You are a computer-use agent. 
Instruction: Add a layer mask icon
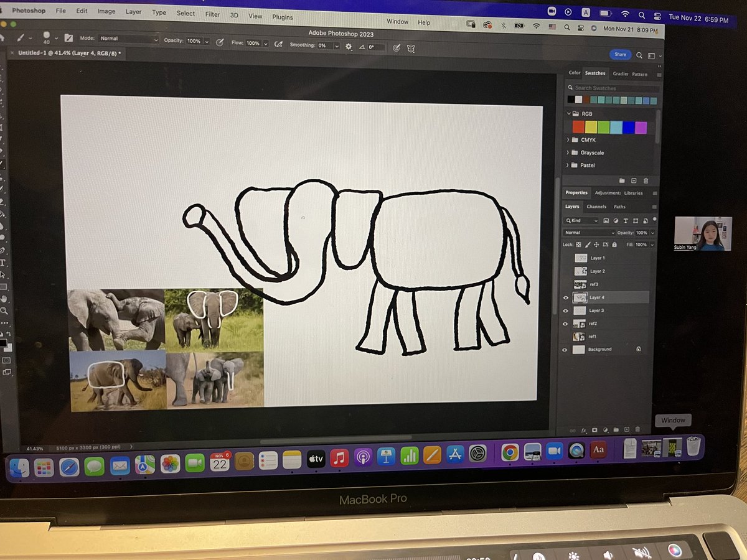click(x=594, y=430)
